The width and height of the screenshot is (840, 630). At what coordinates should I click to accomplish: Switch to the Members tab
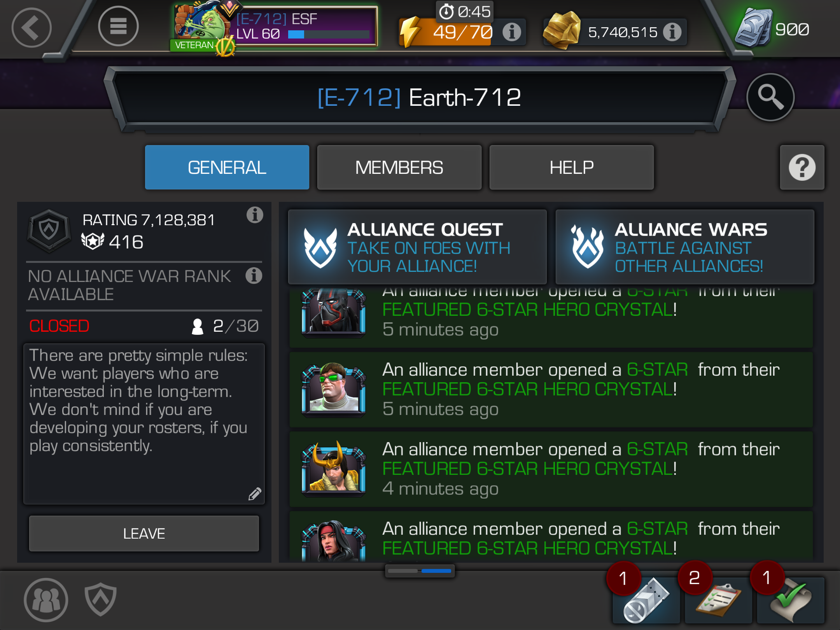coord(399,168)
